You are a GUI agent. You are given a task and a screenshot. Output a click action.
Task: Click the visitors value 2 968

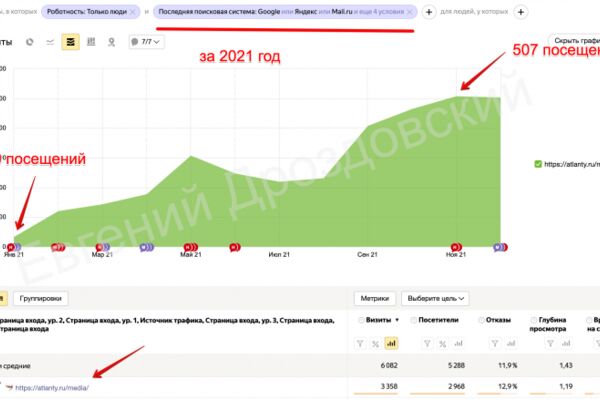[x=456, y=387]
